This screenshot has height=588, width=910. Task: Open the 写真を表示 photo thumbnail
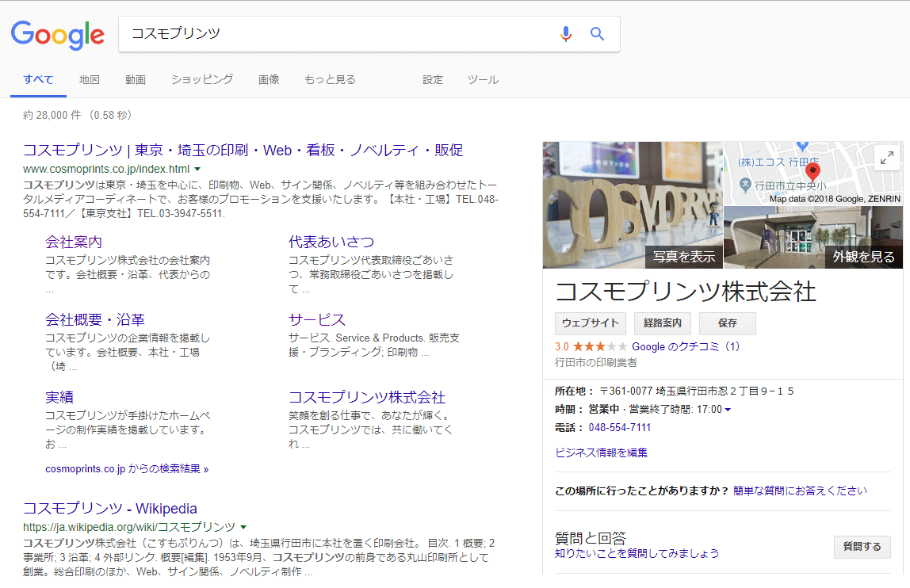pos(633,205)
